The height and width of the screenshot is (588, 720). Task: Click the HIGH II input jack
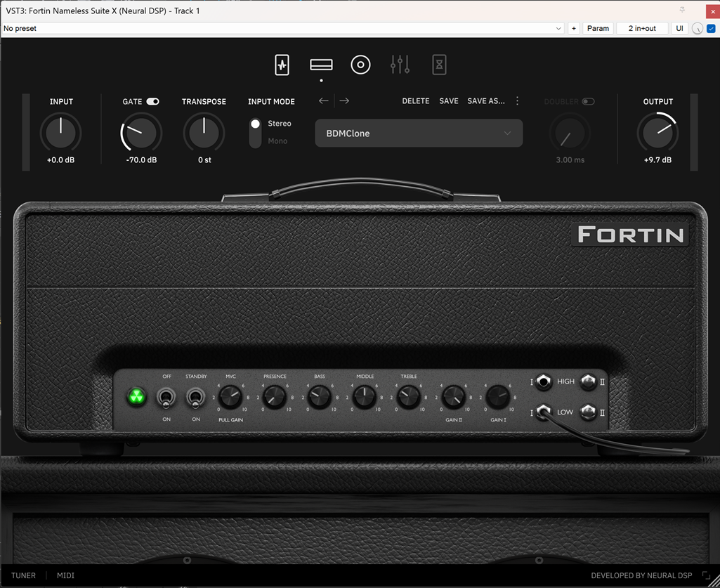click(x=588, y=381)
